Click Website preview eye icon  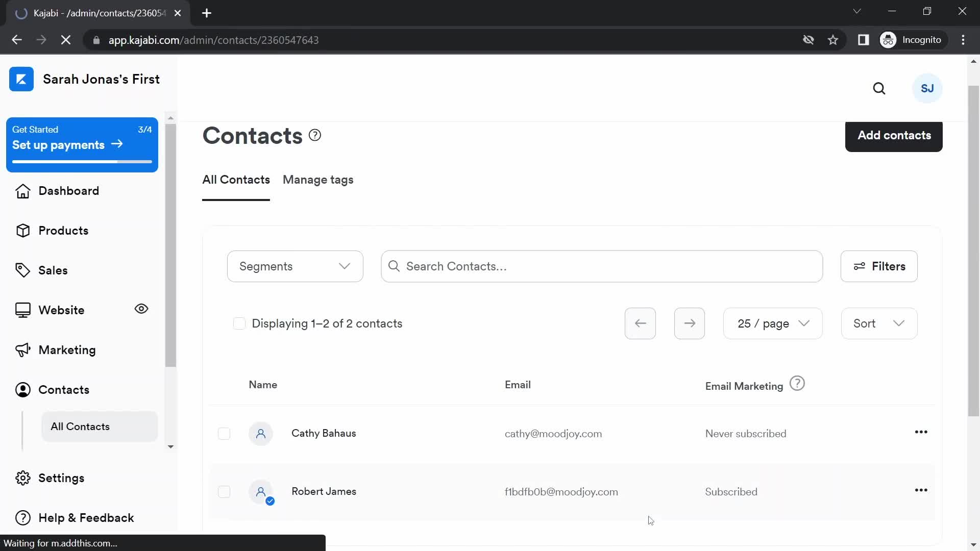141,309
